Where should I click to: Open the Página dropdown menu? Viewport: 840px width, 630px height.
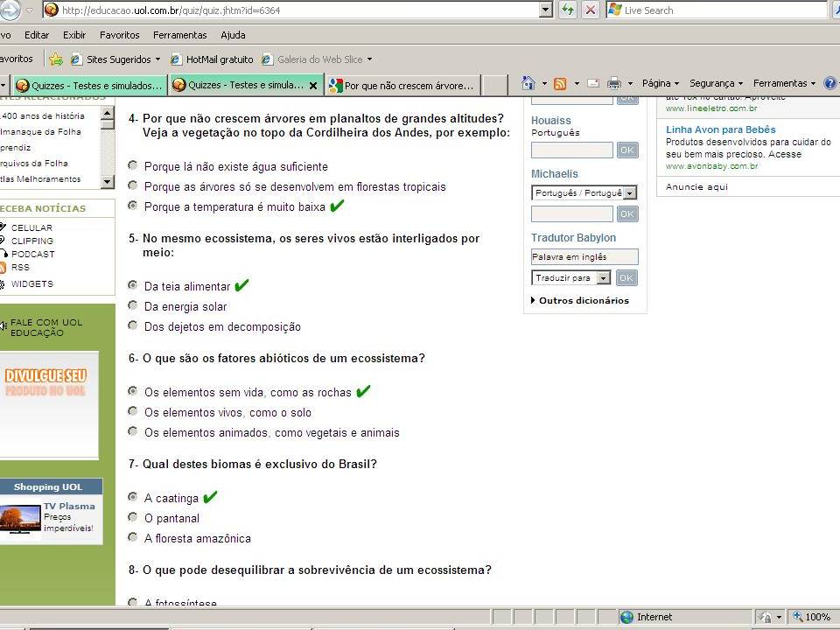[x=661, y=83]
